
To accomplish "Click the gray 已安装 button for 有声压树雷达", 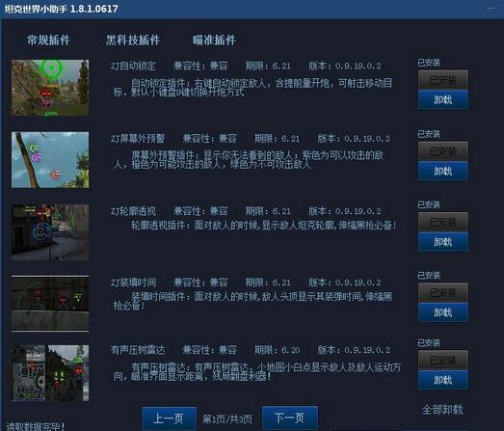I will pos(443,360).
